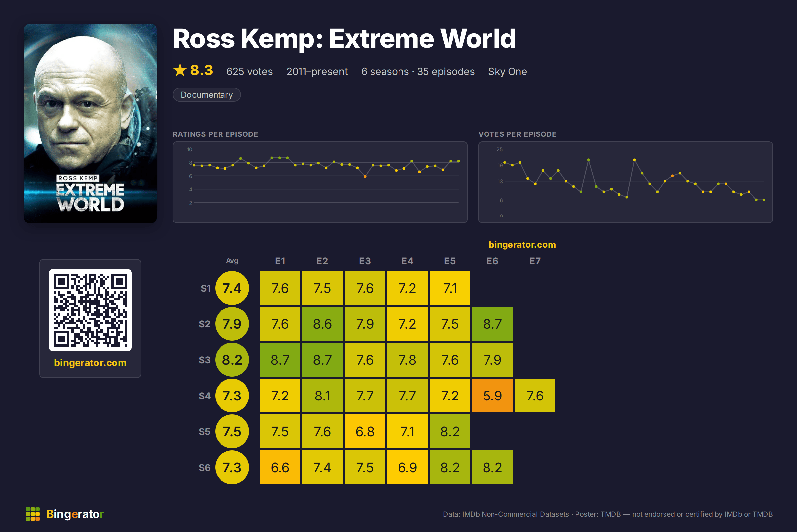Screen dimensions: 797x532
Task: Click the QR code image
Action: pyautogui.click(x=90, y=310)
